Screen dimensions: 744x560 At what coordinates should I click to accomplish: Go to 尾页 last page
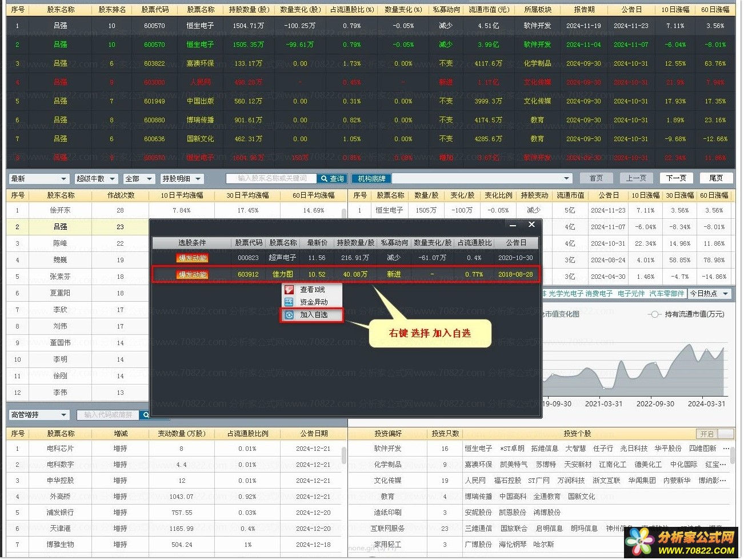pyautogui.click(x=716, y=178)
